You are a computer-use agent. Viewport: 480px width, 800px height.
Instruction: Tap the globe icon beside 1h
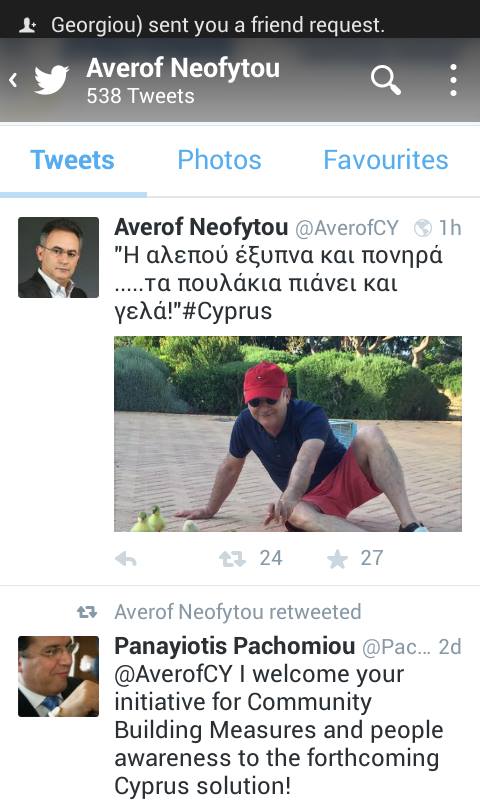tap(423, 228)
